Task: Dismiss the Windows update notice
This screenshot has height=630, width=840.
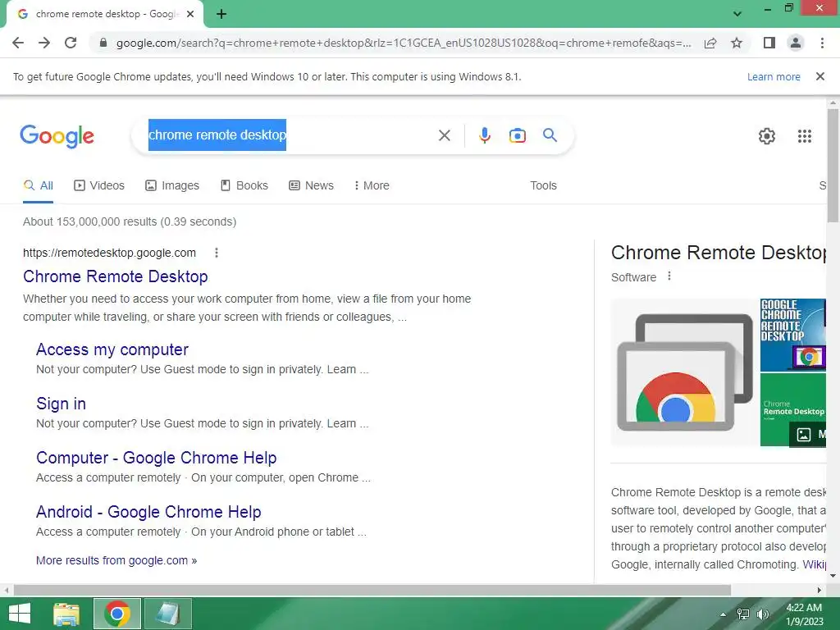Action: [x=820, y=76]
